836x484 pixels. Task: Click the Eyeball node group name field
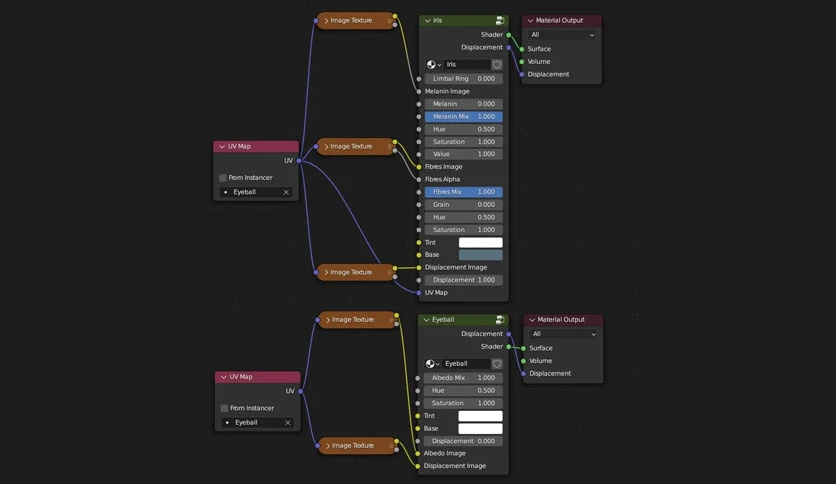click(466, 364)
